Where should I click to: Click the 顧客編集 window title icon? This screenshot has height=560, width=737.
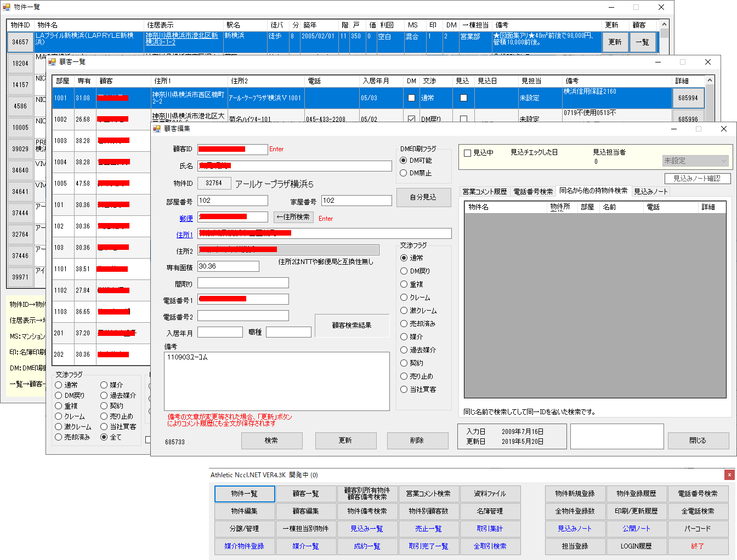click(157, 129)
